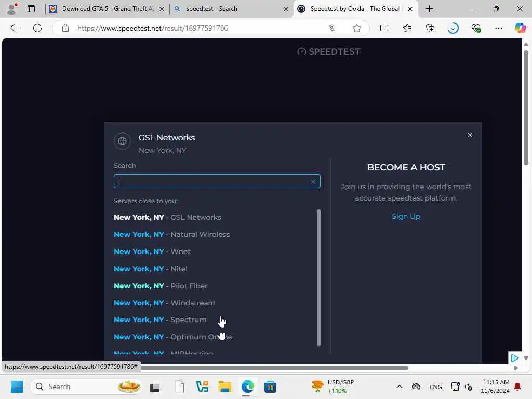This screenshot has width=532, height=399.
Task: Click the scroll-down arrow of the page scrollbar
Action: pyautogui.click(x=526, y=358)
